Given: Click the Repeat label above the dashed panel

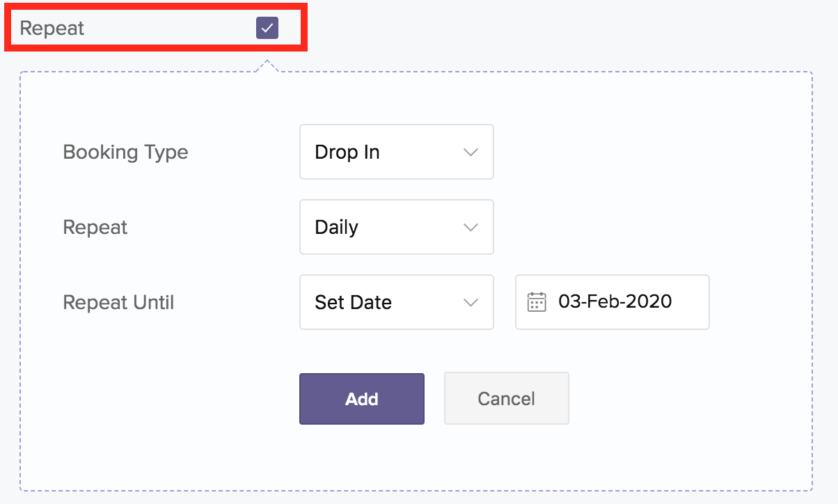Looking at the screenshot, I should [52, 29].
